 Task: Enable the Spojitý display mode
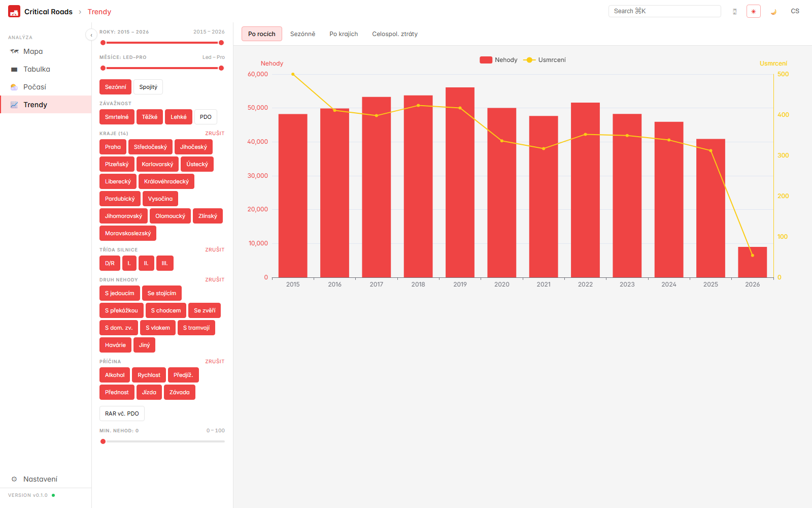tap(148, 87)
